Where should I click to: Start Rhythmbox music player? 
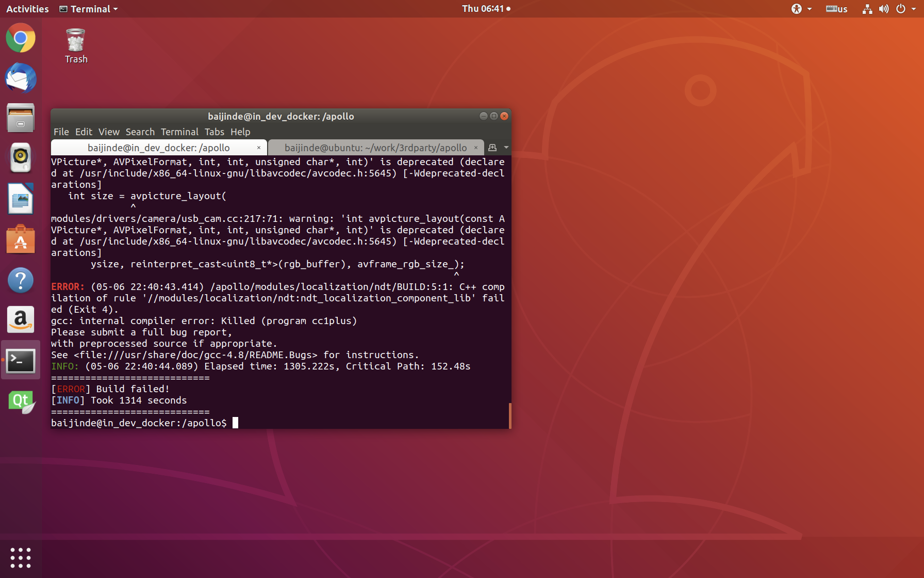click(x=21, y=158)
